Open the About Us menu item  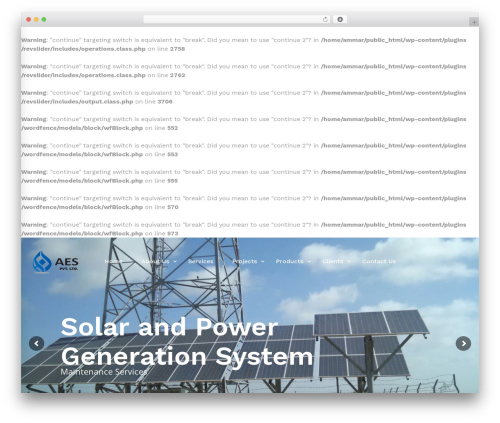(155, 261)
